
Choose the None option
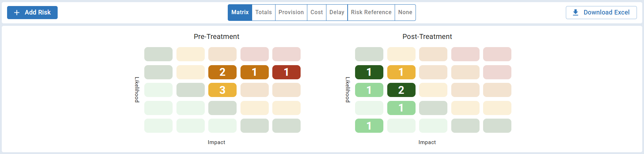[405, 12]
